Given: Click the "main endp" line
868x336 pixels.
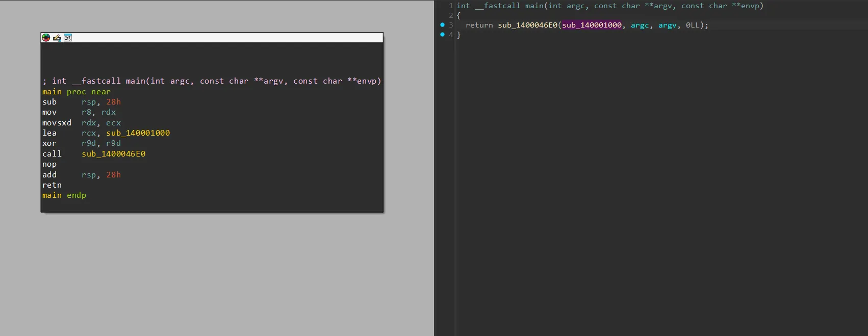Looking at the screenshot, I should tap(64, 195).
